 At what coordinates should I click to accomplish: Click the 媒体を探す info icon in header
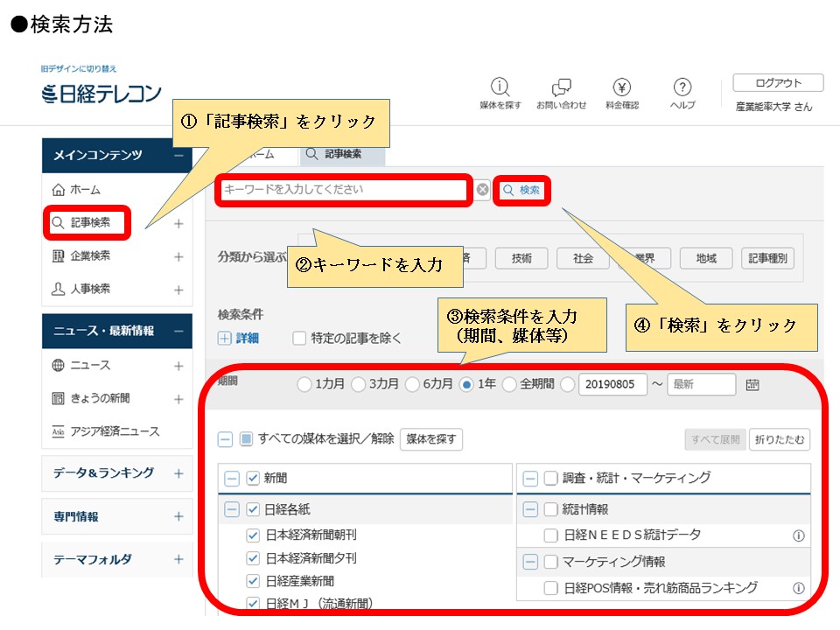tap(500, 87)
